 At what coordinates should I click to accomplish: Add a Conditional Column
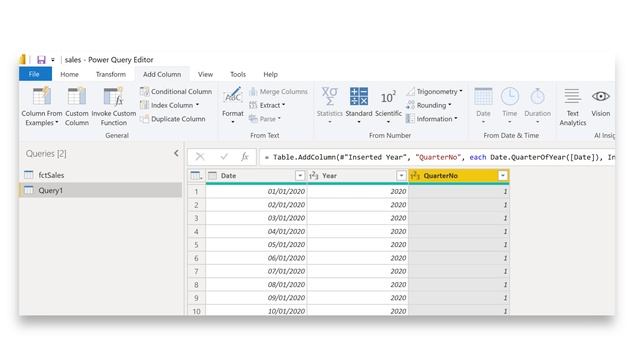[176, 91]
